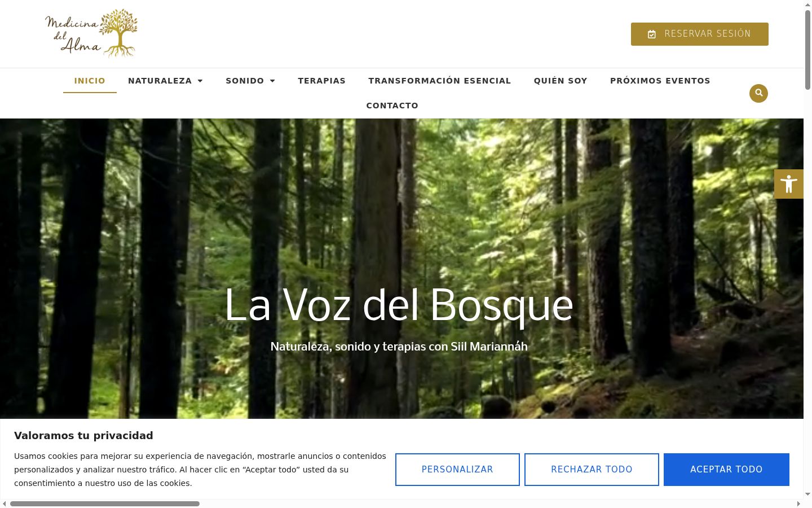Navigate to Quién Soy
Viewport: 812px width, 508px height.
[561, 81]
